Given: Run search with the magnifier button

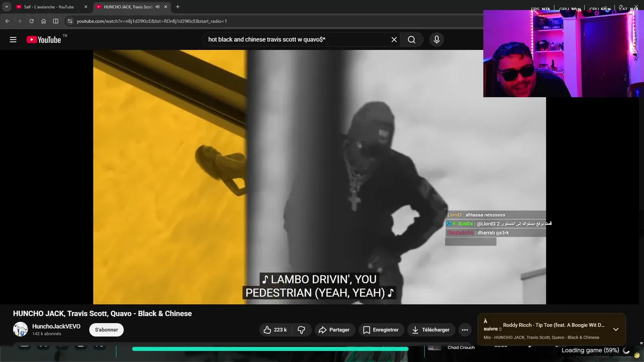Looking at the screenshot, I should tap(412, 40).
